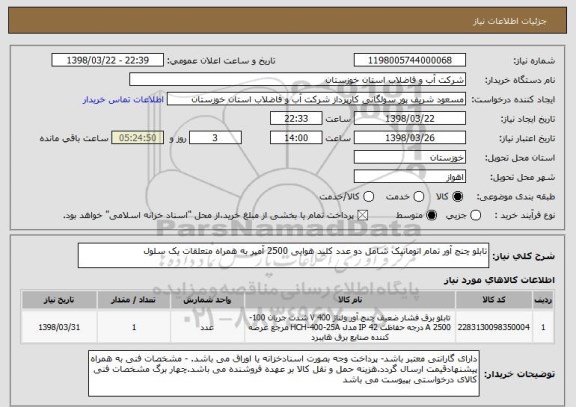576x407 pixels.
Task: Select the کالا radio button
Action: pos(457,197)
